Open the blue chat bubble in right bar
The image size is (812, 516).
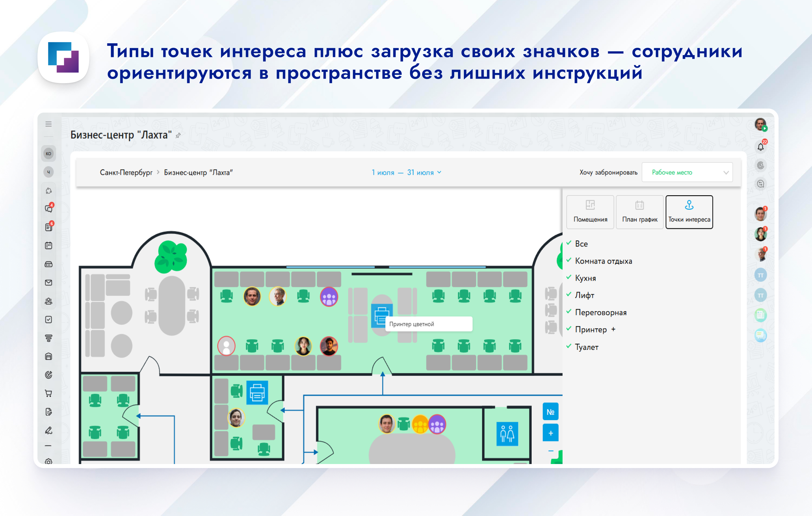tap(760, 335)
